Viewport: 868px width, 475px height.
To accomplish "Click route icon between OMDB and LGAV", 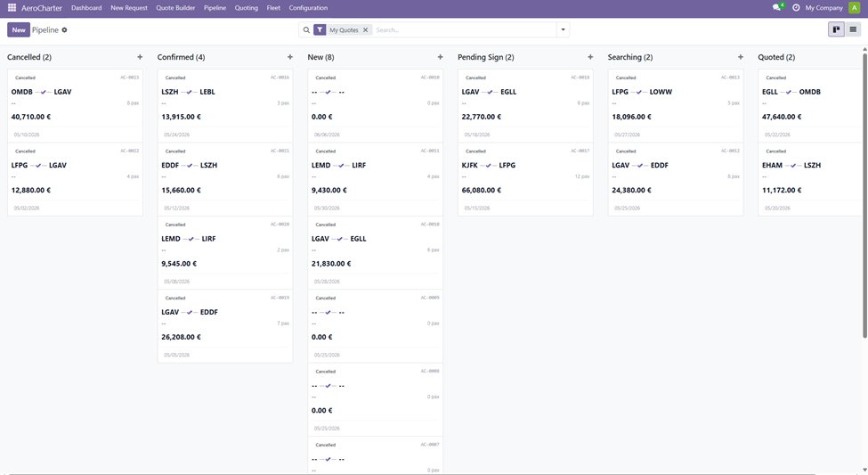I will (44, 92).
